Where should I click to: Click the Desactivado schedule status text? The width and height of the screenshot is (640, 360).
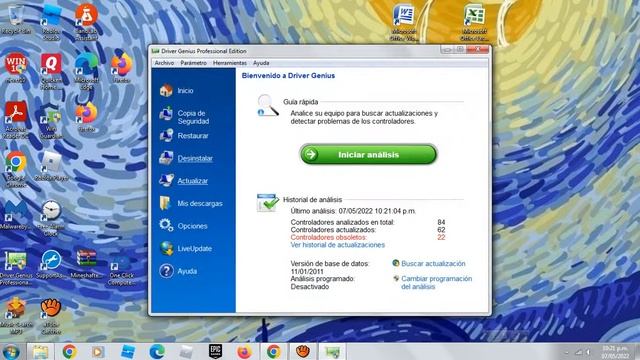(x=310, y=287)
